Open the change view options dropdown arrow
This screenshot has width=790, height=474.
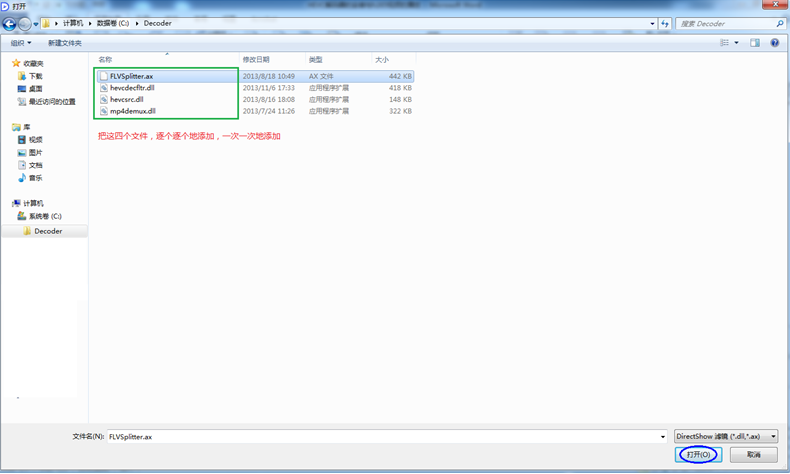tap(737, 43)
